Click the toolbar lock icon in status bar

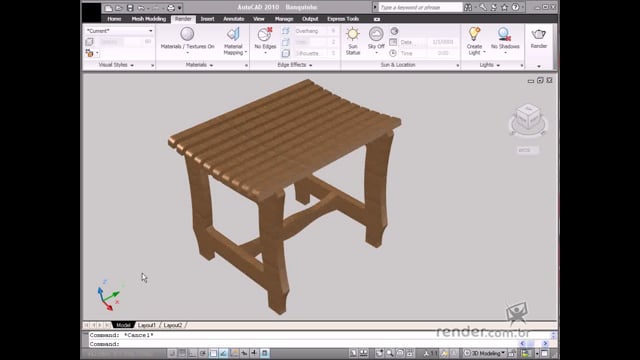[512, 353]
